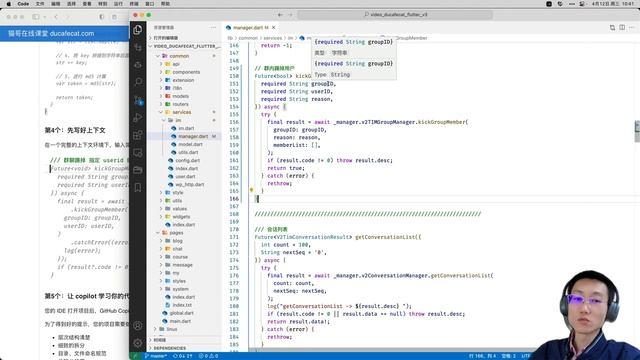Open wp_http.dart in file tree
Viewport: 640px width, 360px height.
pyautogui.click(x=189, y=184)
